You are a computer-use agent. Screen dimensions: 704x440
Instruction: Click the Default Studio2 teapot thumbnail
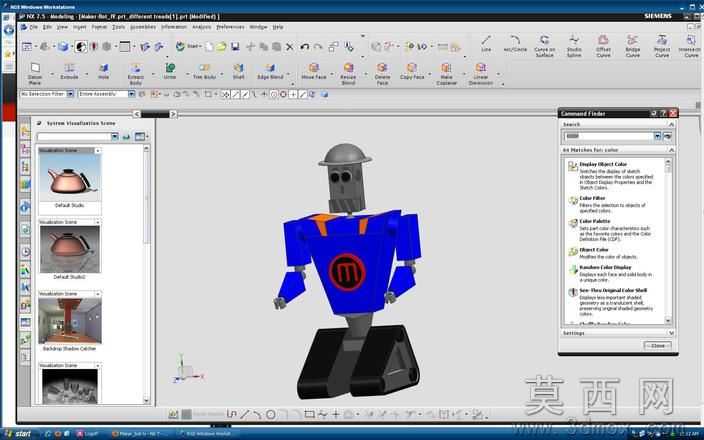pyautogui.click(x=70, y=249)
